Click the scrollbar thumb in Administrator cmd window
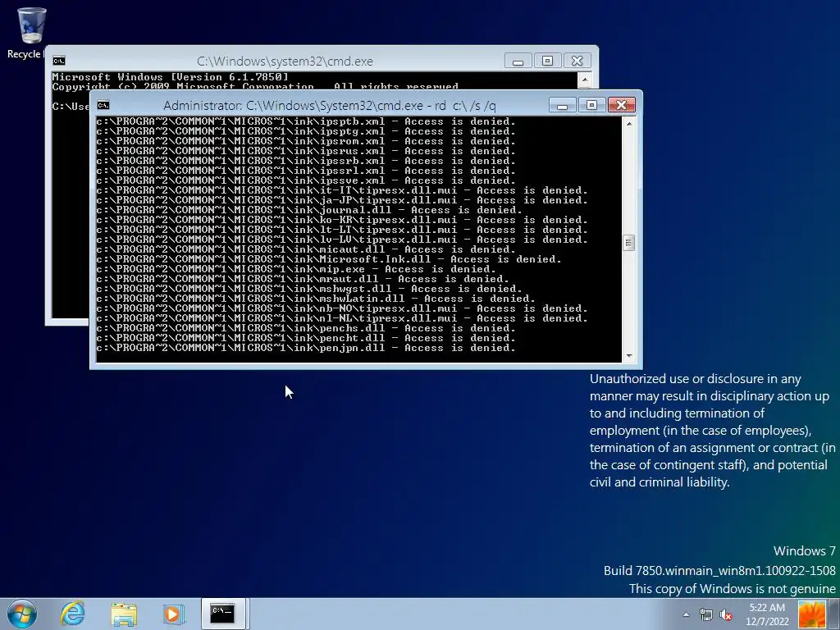Viewport: 840px width, 630px height. tap(629, 243)
